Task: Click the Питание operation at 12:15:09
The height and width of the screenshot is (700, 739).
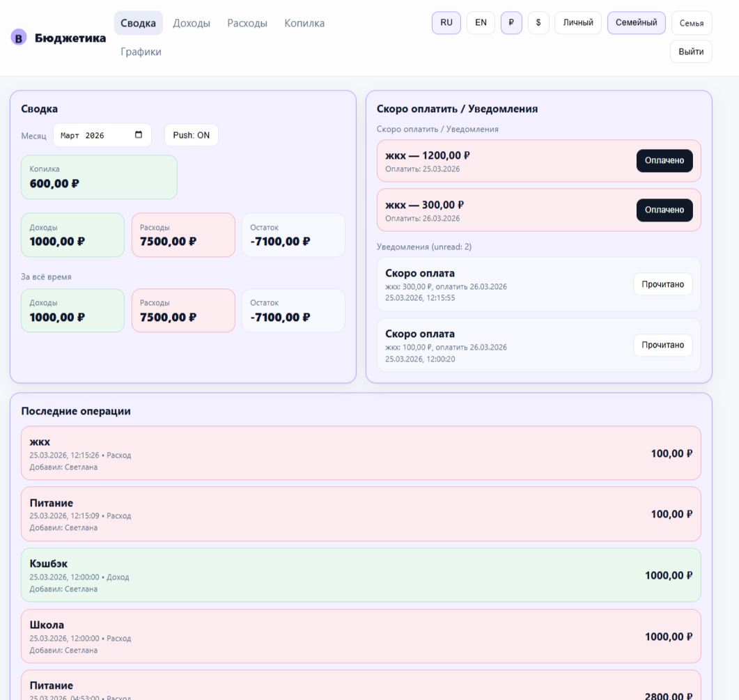Action: 361,514
